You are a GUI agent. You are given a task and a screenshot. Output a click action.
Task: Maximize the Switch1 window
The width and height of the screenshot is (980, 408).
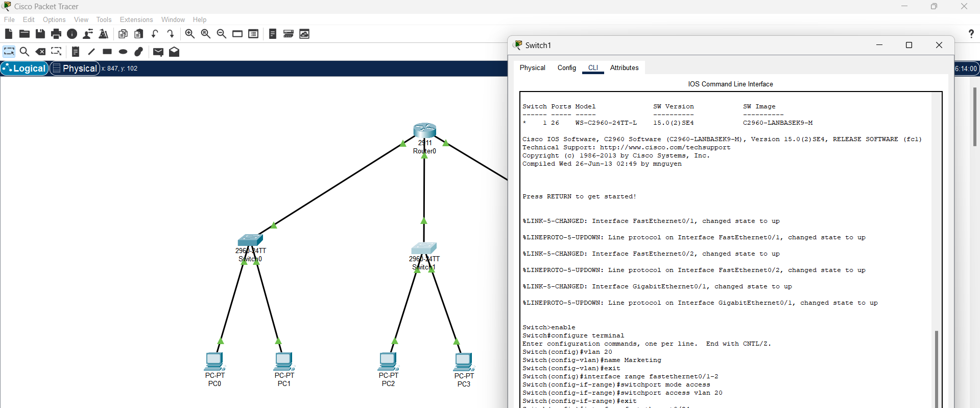909,45
